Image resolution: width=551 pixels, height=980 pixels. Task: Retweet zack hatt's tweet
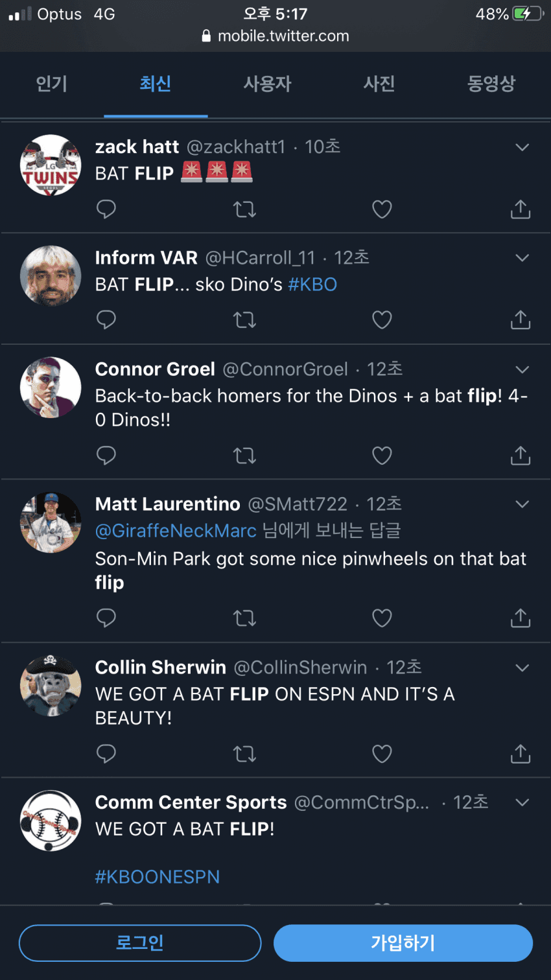click(244, 209)
